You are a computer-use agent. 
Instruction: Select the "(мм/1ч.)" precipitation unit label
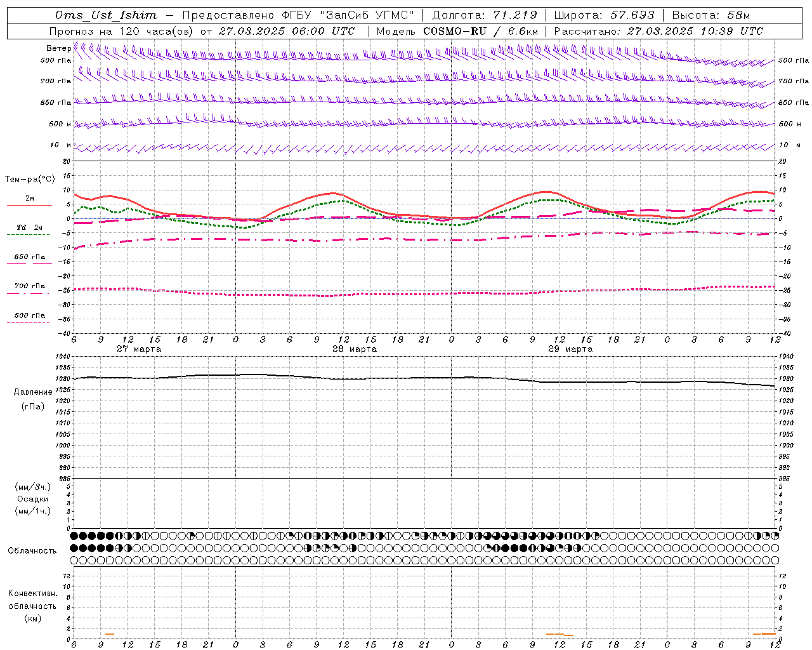[33, 511]
